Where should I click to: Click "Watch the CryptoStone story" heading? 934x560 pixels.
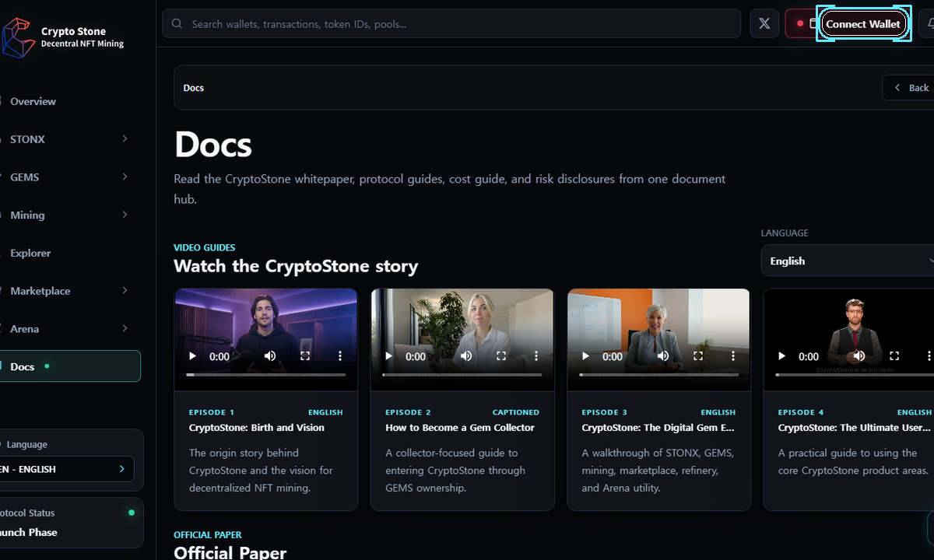pos(296,266)
